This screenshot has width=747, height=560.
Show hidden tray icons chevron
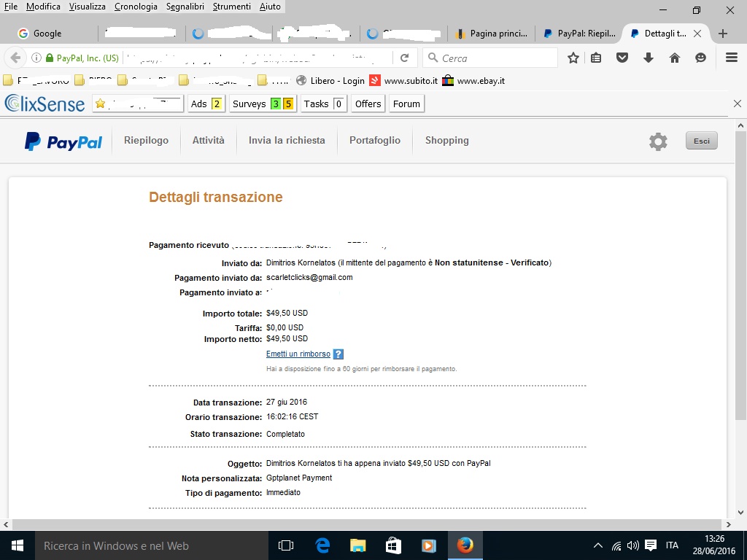click(x=598, y=545)
